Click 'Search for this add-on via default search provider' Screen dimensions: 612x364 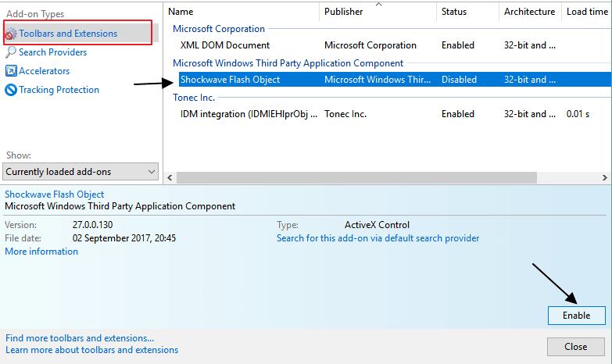(378, 238)
